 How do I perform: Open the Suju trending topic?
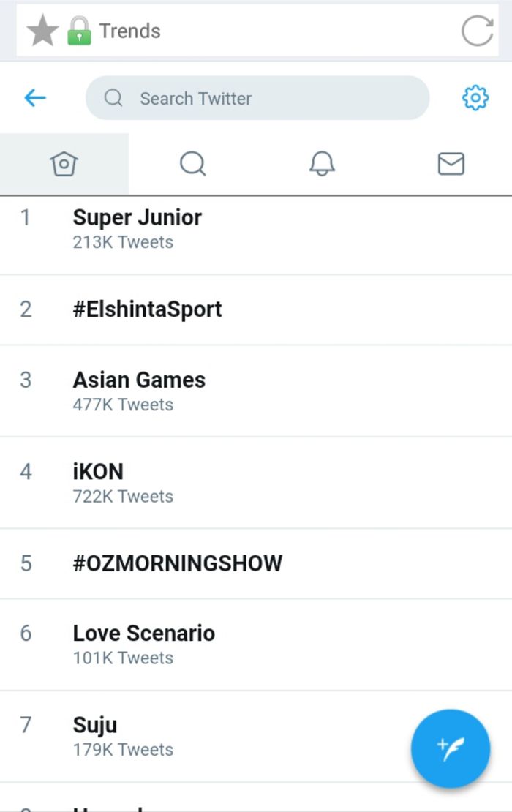pos(95,726)
